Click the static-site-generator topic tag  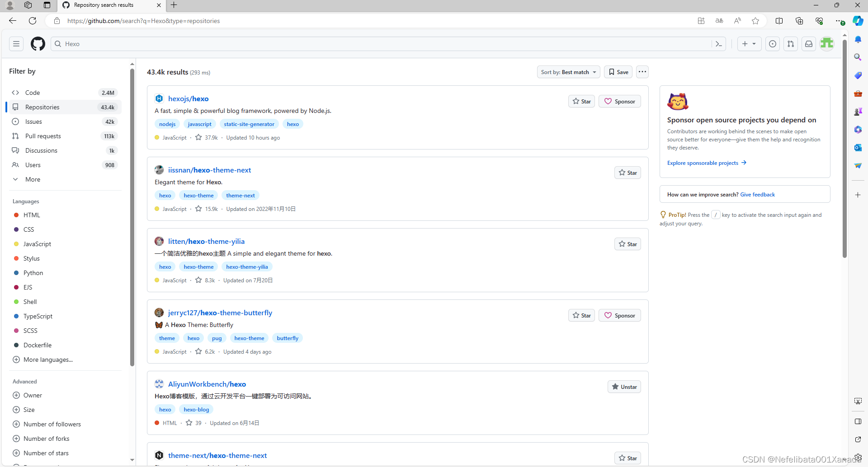249,124
